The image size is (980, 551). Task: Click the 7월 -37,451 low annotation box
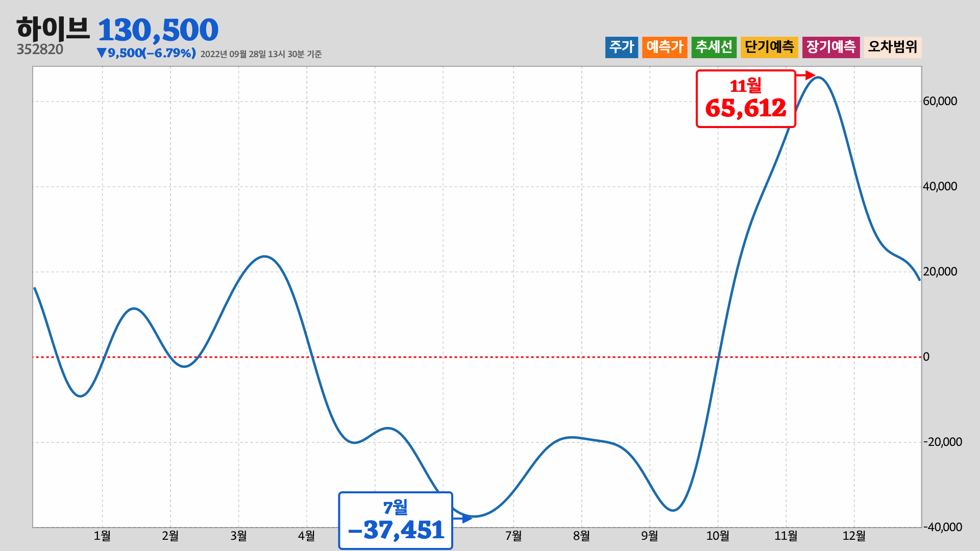[396, 520]
